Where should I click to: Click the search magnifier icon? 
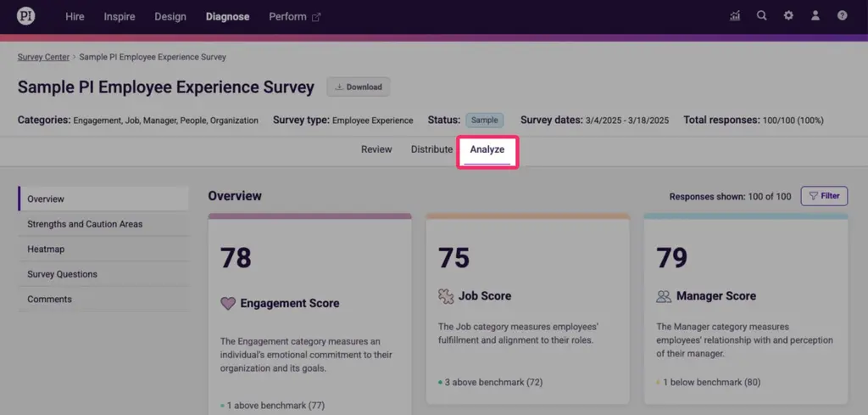762,16
